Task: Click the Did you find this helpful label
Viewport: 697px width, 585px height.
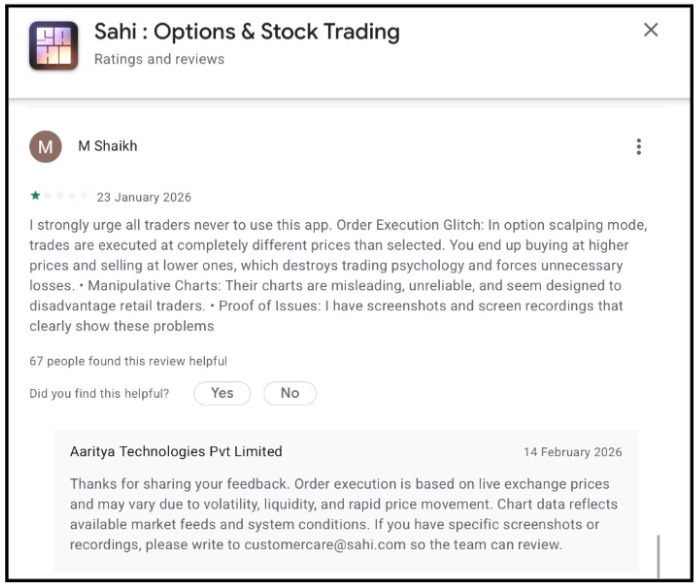Action: tap(99, 394)
